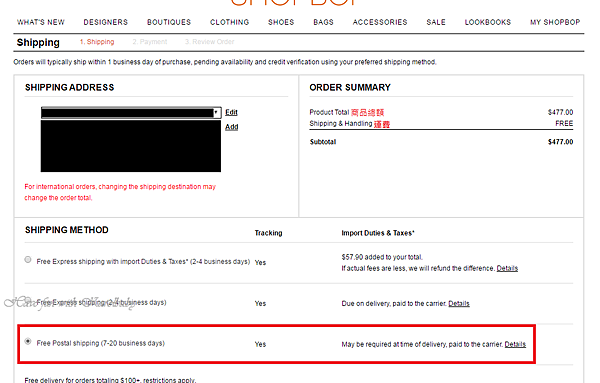600x383 pixels.
Task: Select the 1. Shipping checkout step
Action: tap(97, 42)
